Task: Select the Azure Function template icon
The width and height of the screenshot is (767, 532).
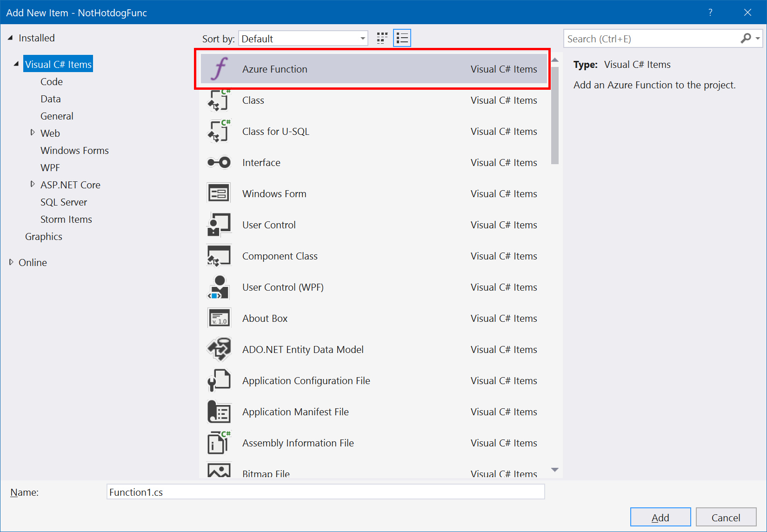Action: click(220, 69)
